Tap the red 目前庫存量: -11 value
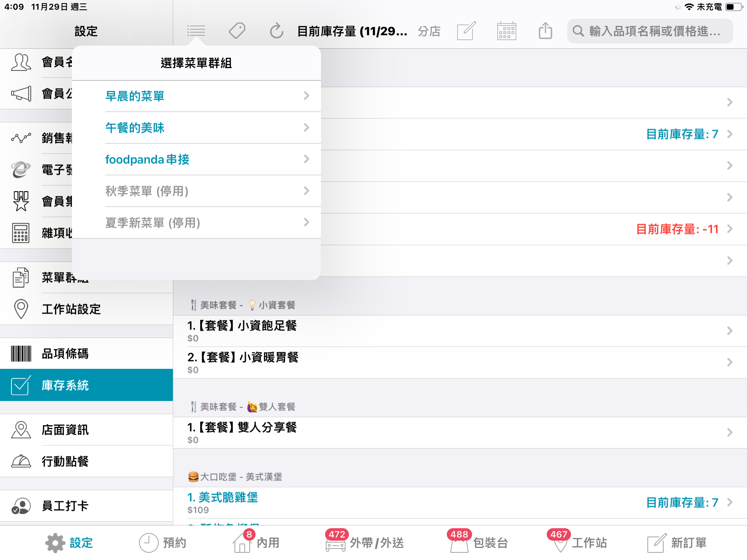Image resolution: width=747 pixels, height=560 pixels. pos(677,229)
